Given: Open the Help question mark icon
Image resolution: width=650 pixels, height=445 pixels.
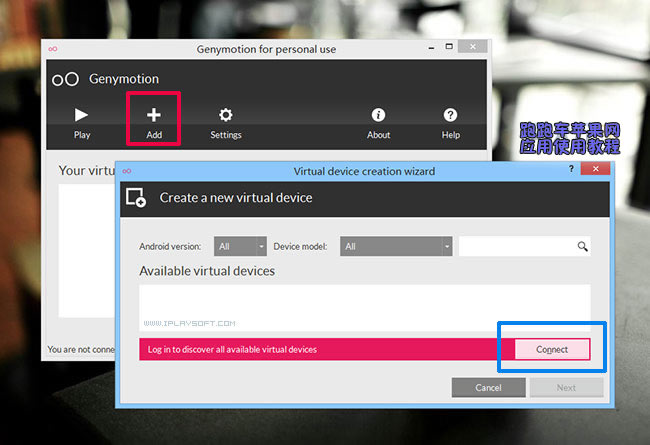Looking at the screenshot, I should tap(450, 123).
